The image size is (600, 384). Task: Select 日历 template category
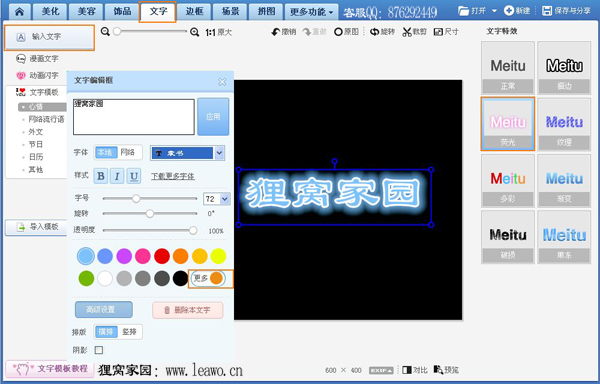36,157
